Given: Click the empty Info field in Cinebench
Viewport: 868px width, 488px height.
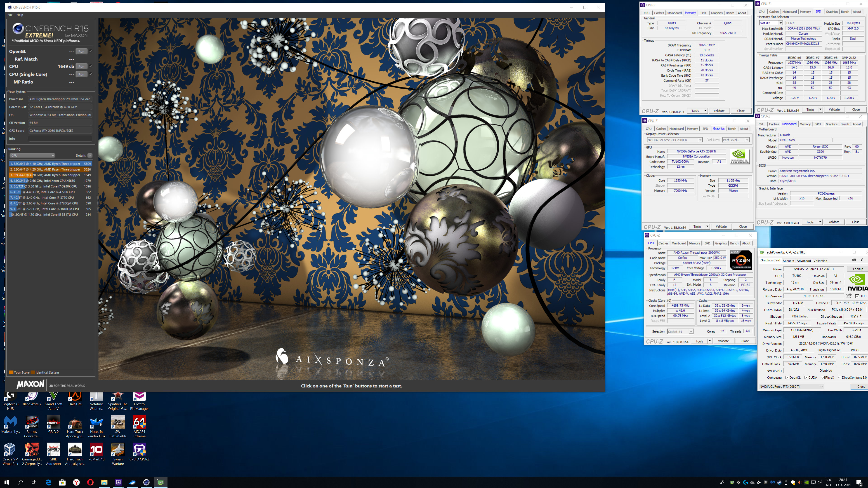Looking at the screenshot, I should [x=60, y=138].
